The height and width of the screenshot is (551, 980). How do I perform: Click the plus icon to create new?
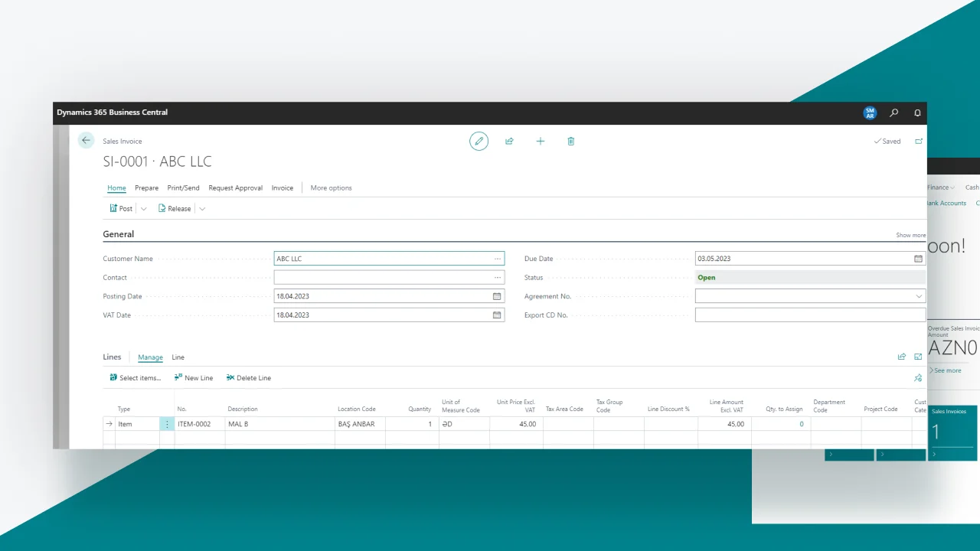540,142
